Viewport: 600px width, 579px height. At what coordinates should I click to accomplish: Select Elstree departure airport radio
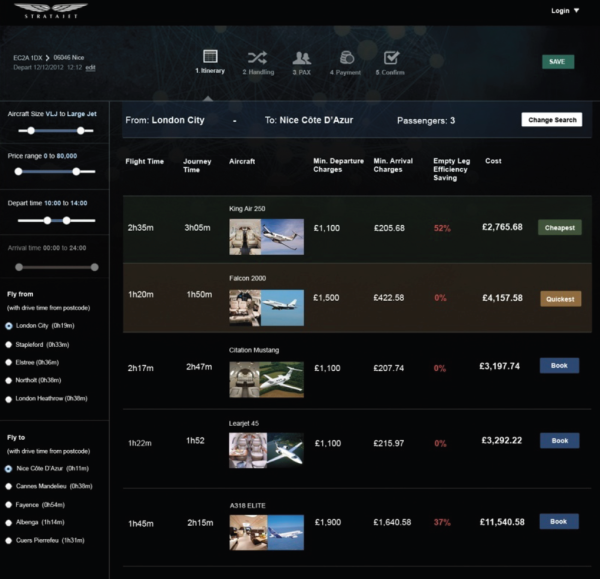coord(9,362)
